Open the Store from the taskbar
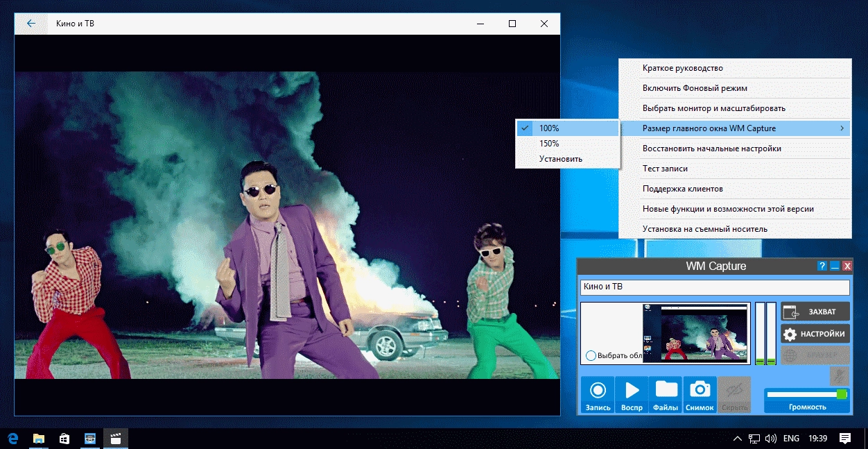Viewport: 868px width, 449px height. click(x=64, y=438)
